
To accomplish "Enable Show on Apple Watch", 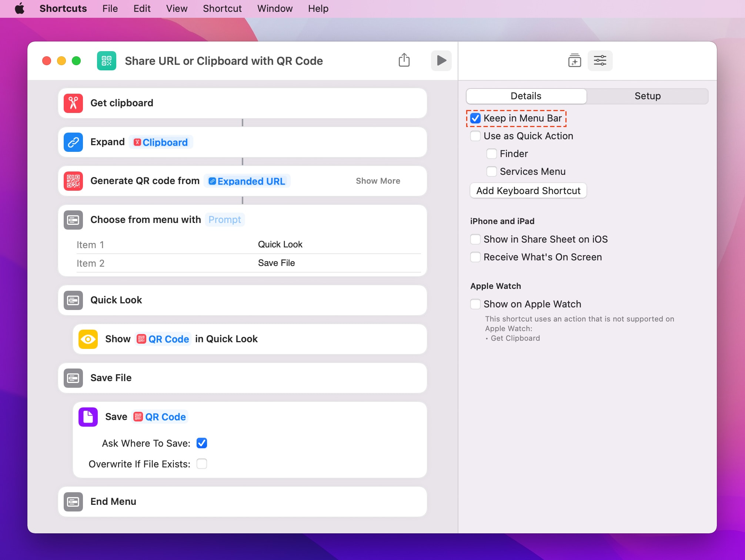I will (x=475, y=304).
